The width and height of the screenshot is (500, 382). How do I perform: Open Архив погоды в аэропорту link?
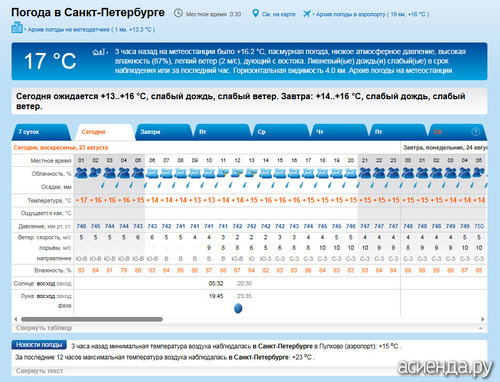pyautogui.click(x=372, y=14)
